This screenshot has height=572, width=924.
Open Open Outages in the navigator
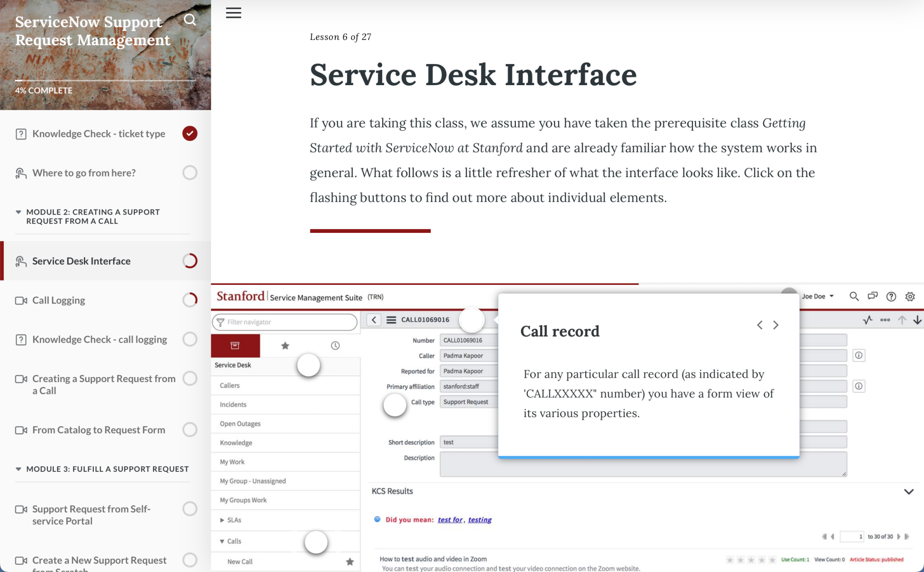pyautogui.click(x=240, y=424)
